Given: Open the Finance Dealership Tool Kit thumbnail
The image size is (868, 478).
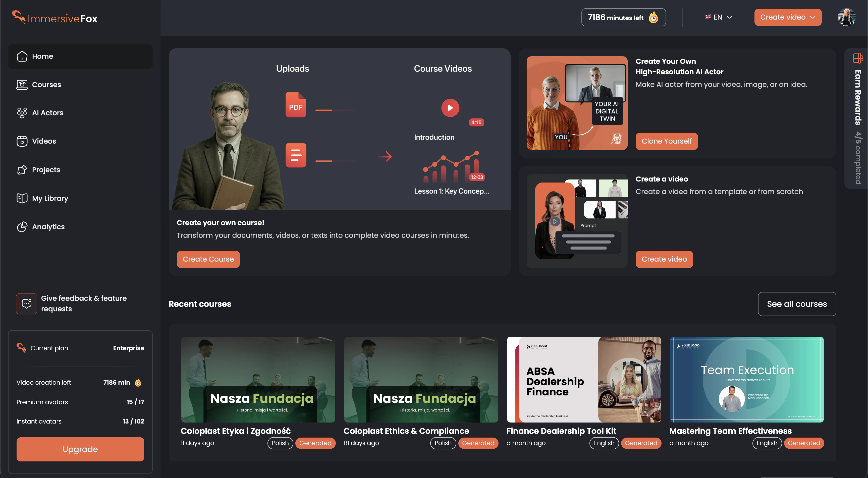Looking at the screenshot, I should pyautogui.click(x=584, y=379).
